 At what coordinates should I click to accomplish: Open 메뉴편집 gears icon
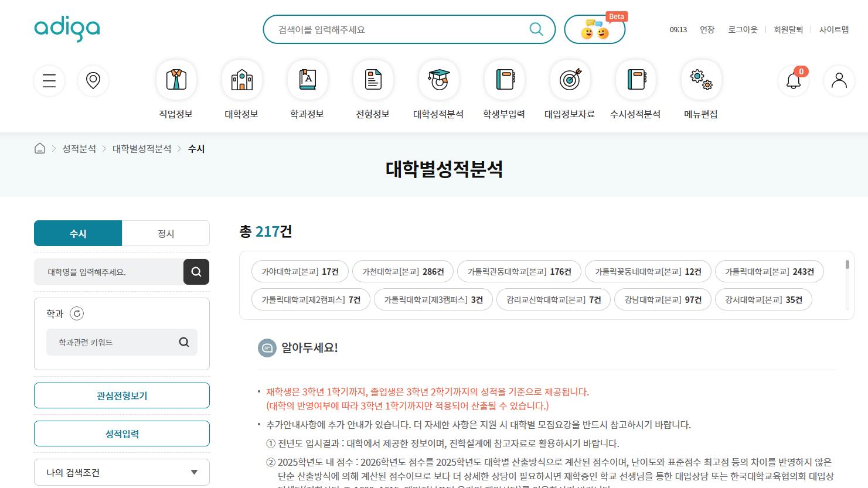(701, 80)
